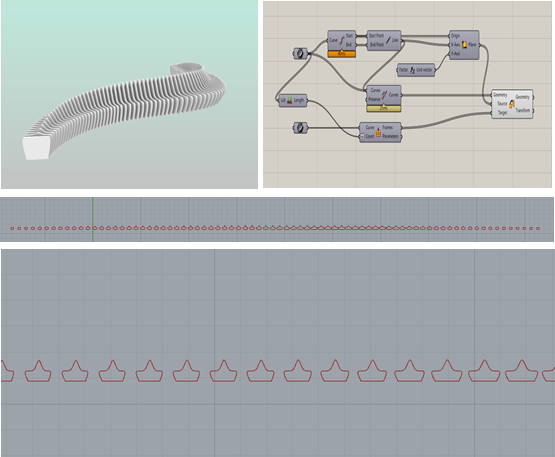
Task: Click the 'Curve' input of Frames component
Action: [370, 127]
